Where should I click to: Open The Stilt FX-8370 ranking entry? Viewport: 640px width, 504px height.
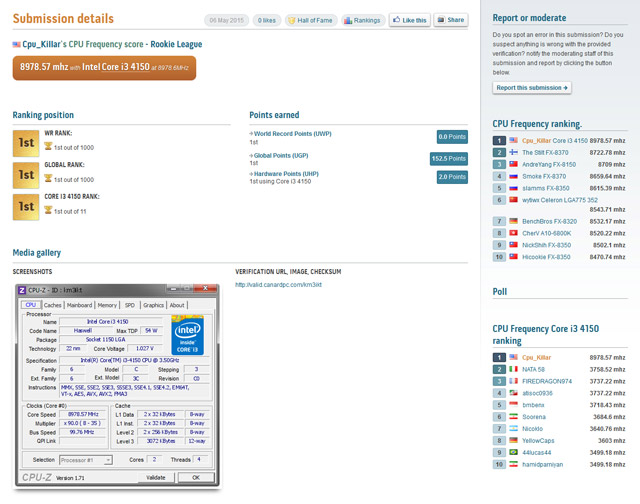tap(545, 153)
